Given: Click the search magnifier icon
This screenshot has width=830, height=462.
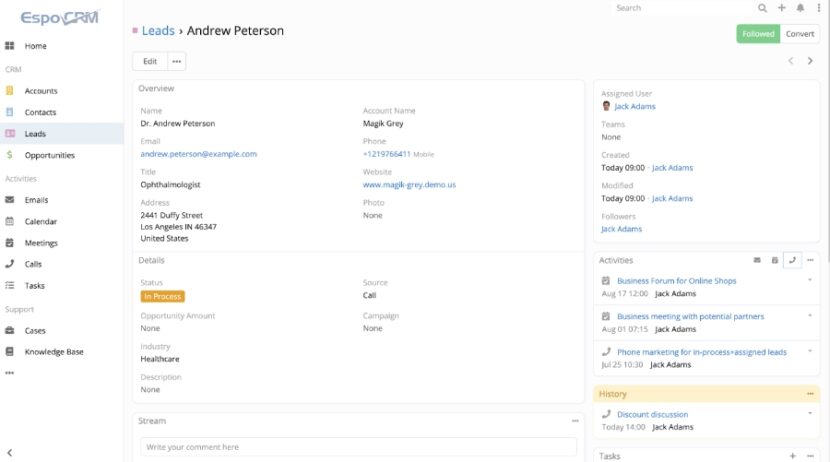Looking at the screenshot, I should tap(762, 8).
